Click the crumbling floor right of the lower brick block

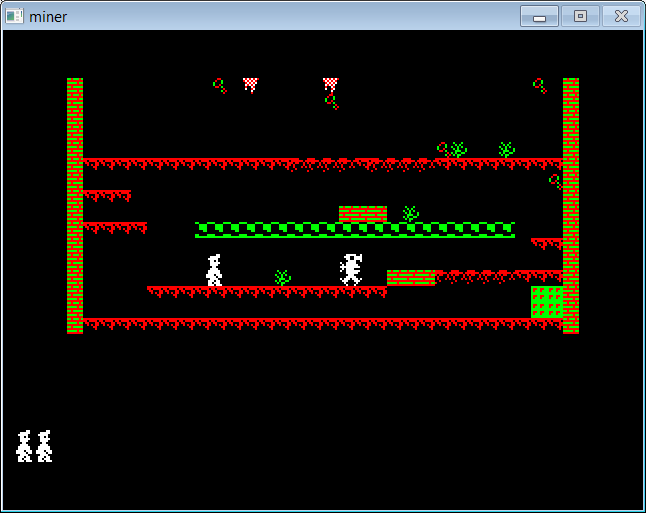pos(475,276)
